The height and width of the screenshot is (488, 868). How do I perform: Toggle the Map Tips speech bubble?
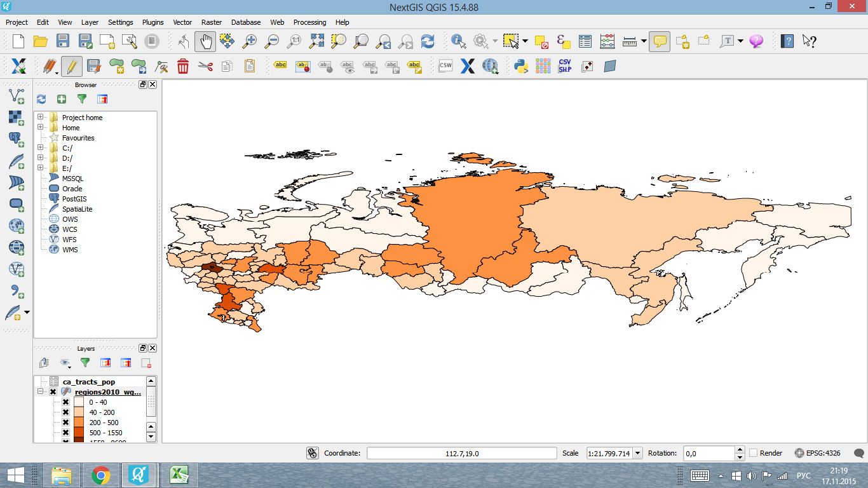(x=660, y=41)
